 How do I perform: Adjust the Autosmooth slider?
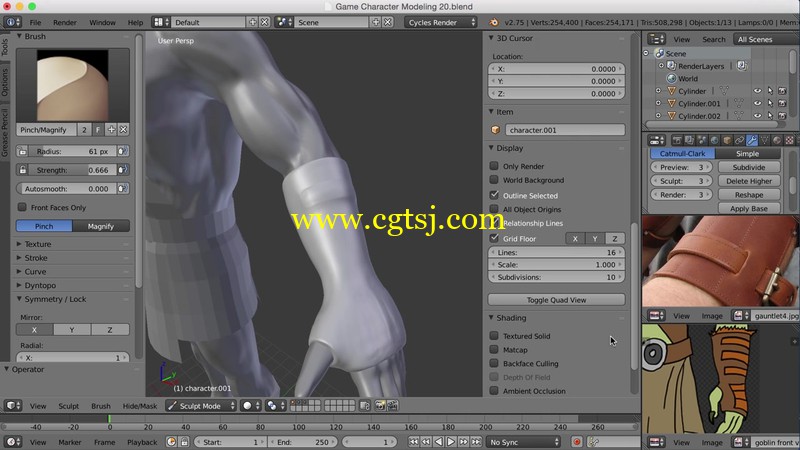pos(66,189)
